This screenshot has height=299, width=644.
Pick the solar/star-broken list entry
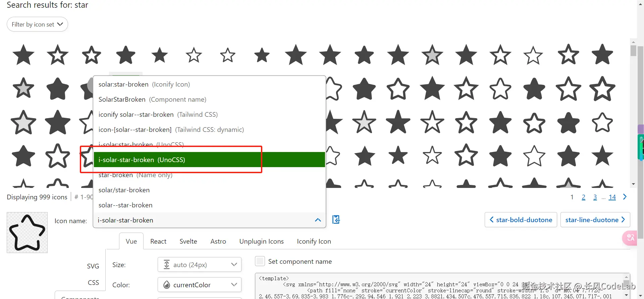(x=209, y=190)
